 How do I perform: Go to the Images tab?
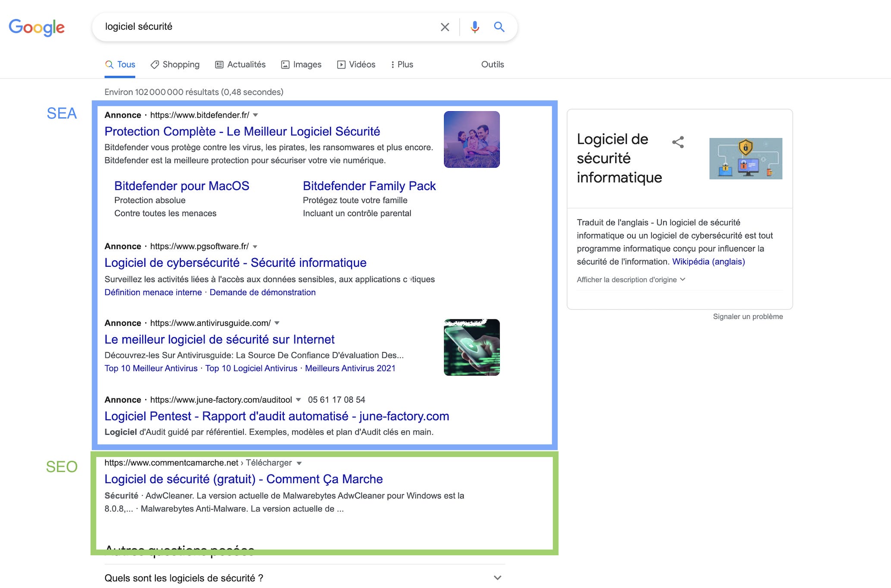(301, 65)
